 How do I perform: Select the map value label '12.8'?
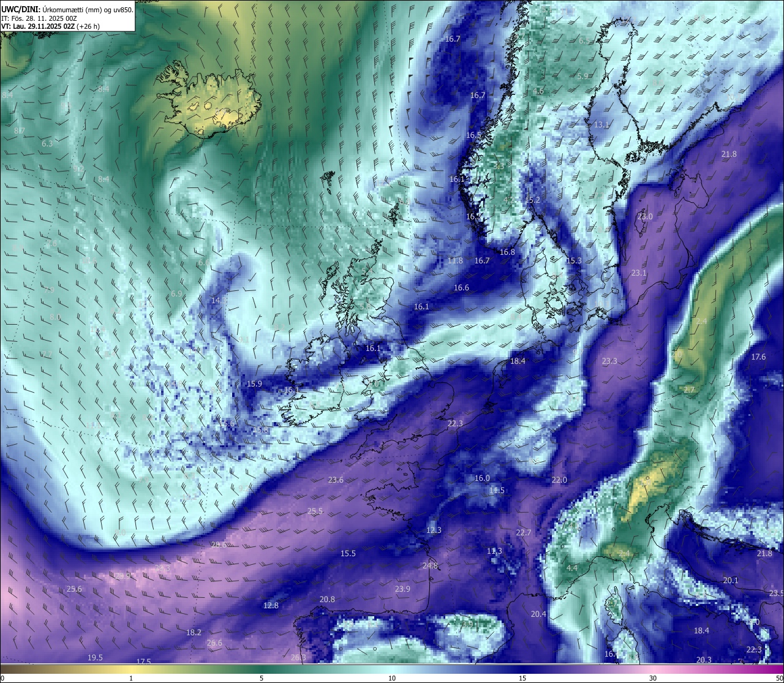[271, 605]
